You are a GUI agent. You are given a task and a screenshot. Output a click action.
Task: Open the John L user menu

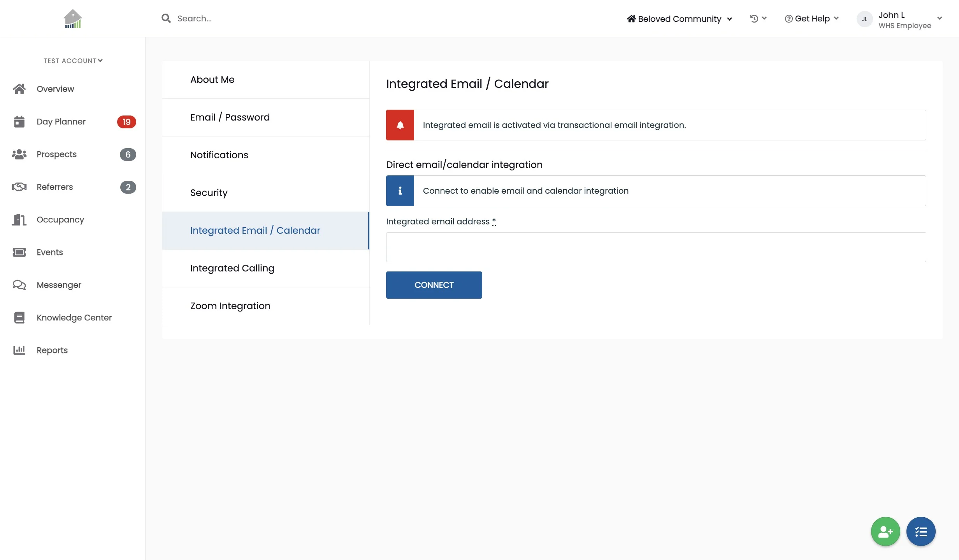(x=900, y=19)
